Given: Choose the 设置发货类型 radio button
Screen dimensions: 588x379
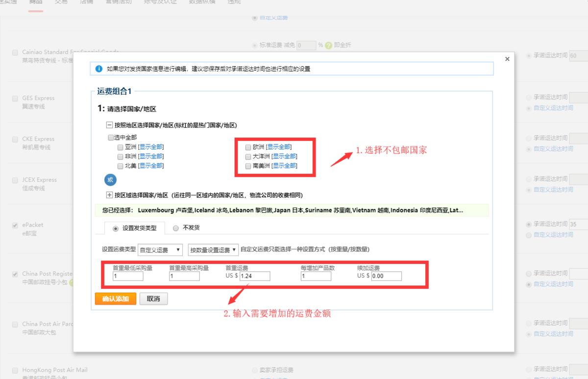Looking at the screenshot, I should (x=116, y=228).
